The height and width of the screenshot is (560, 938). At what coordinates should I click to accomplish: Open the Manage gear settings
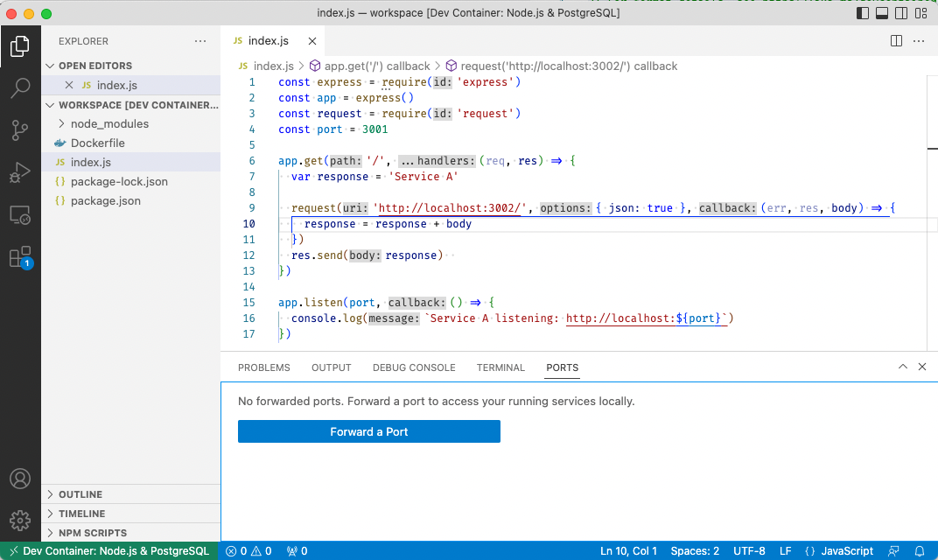tap(20, 521)
